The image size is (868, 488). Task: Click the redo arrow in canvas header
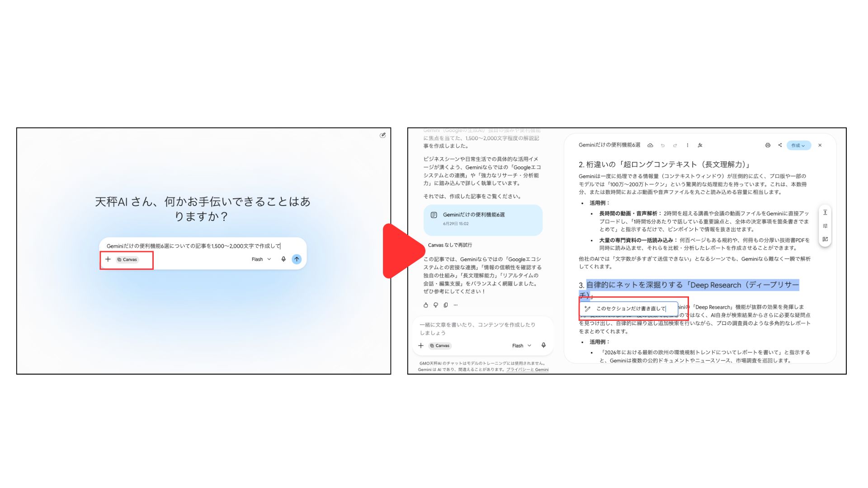675,145
